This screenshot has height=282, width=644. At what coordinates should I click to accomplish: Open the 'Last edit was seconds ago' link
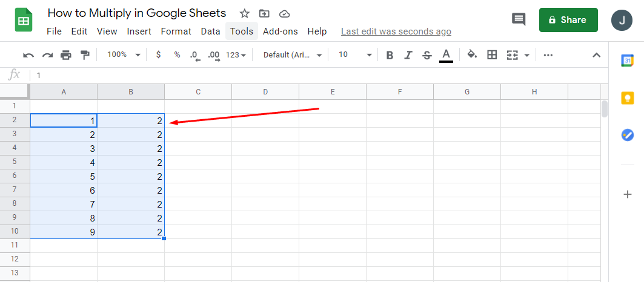[396, 31]
